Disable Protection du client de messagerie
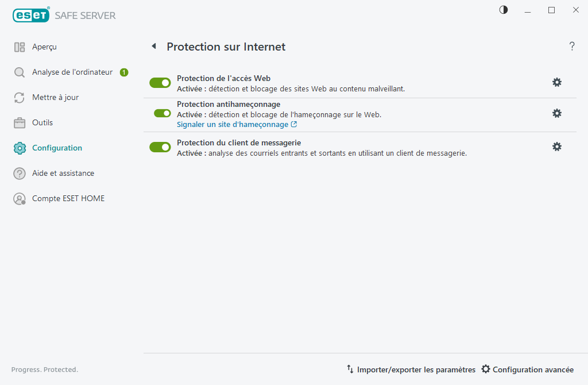This screenshot has height=385, width=588. point(160,147)
